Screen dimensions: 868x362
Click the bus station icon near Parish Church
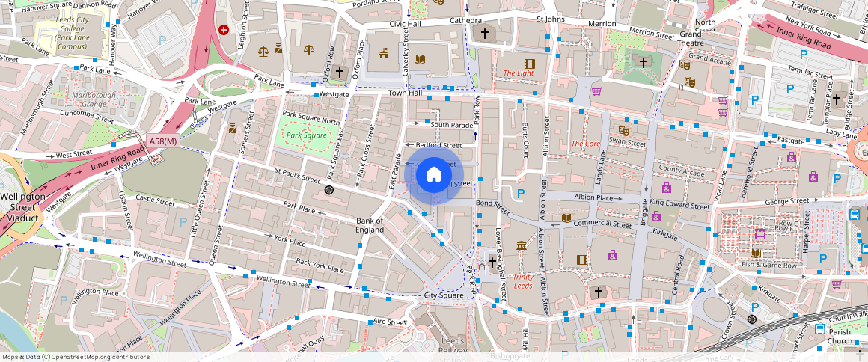[x=820, y=329]
